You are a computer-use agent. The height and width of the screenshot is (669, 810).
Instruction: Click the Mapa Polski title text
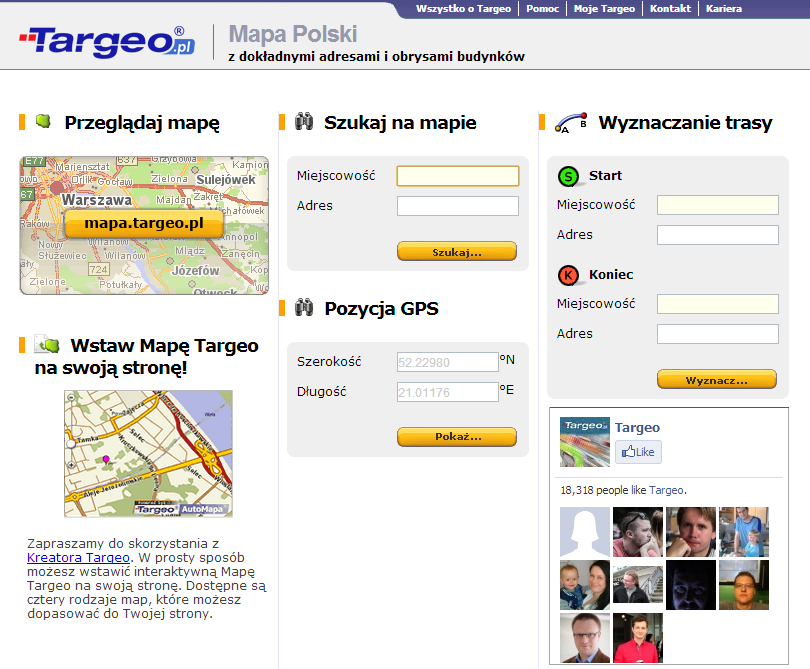tap(293, 34)
